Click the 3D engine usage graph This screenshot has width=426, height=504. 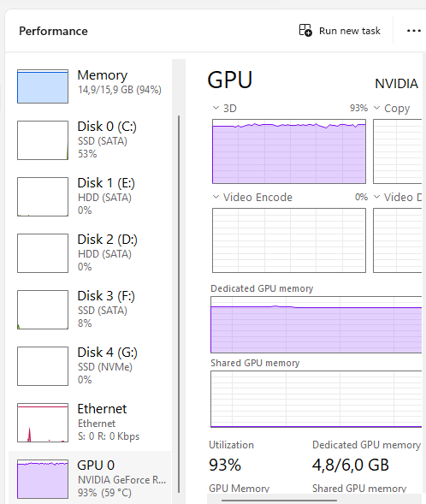(x=289, y=151)
